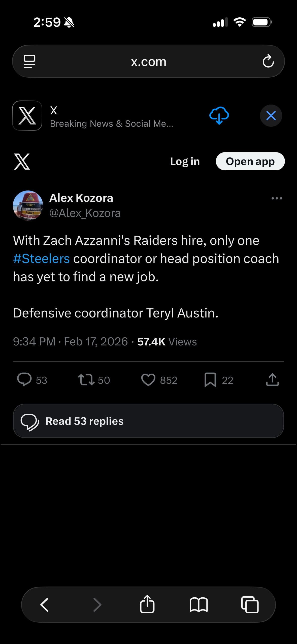Tap the Safari share icon
This screenshot has height=644, width=297.
[x=147, y=604]
